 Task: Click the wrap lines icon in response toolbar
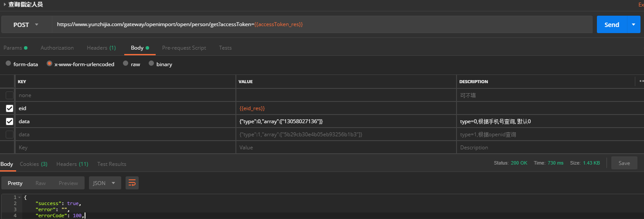[x=132, y=183]
